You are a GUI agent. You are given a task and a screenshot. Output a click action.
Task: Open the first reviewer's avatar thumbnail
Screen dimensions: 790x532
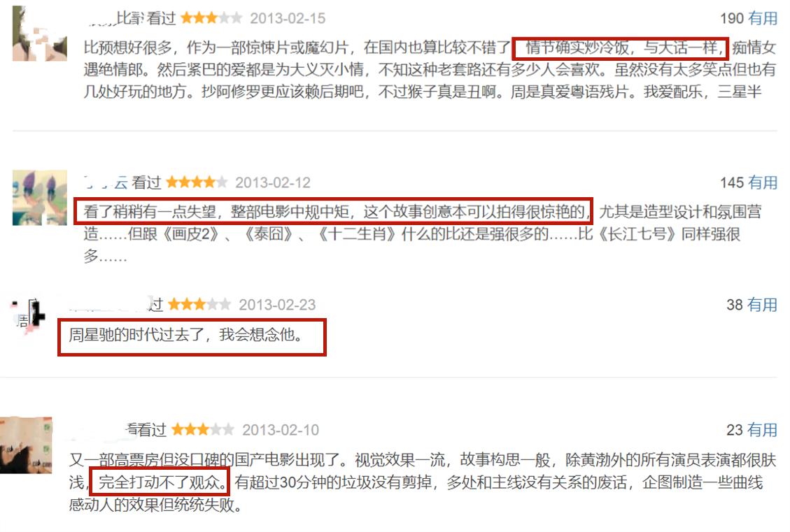(39, 34)
